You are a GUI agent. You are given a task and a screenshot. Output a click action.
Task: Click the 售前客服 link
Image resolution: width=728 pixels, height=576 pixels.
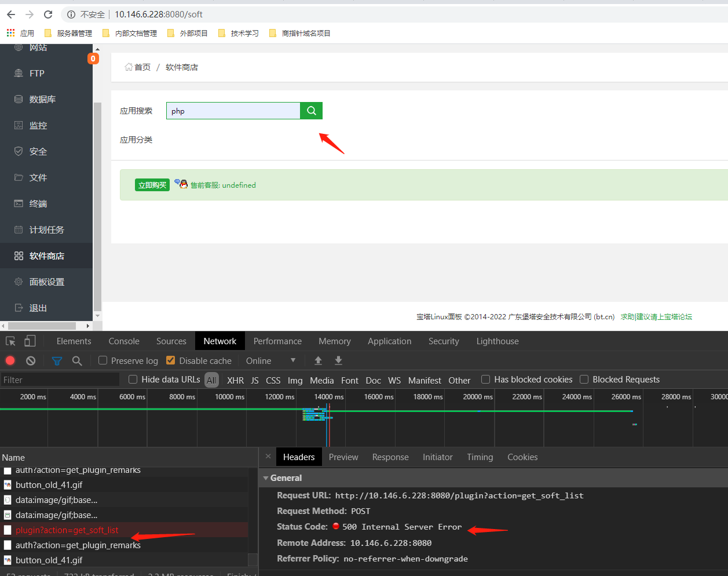pos(223,185)
